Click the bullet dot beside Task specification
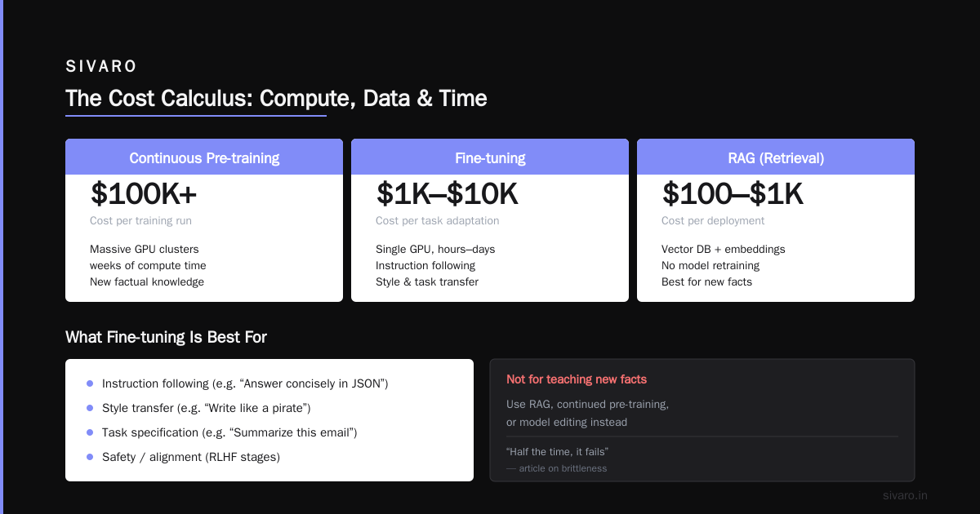 coord(90,432)
